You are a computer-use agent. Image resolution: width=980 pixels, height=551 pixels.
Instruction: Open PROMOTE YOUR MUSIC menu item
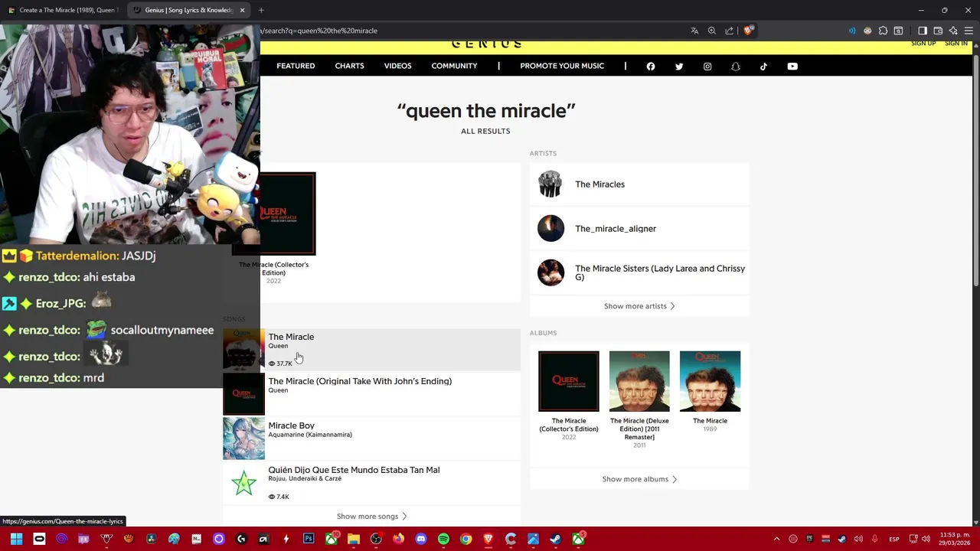562,66
